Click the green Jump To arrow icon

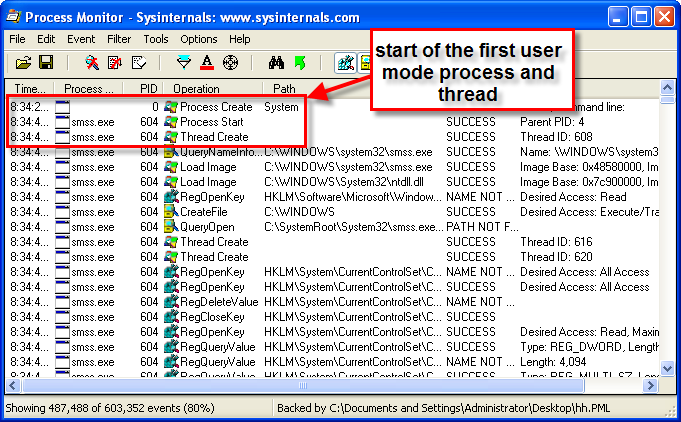click(x=299, y=63)
